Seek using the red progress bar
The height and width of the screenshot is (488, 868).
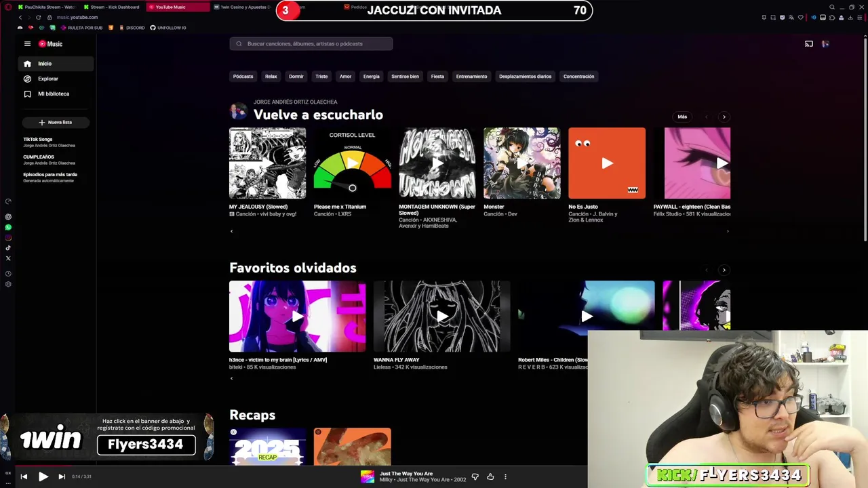pos(294,466)
